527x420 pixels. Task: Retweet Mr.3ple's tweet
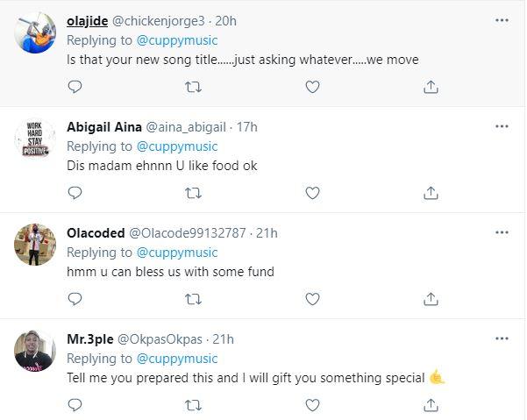pyautogui.click(x=194, y=404)
